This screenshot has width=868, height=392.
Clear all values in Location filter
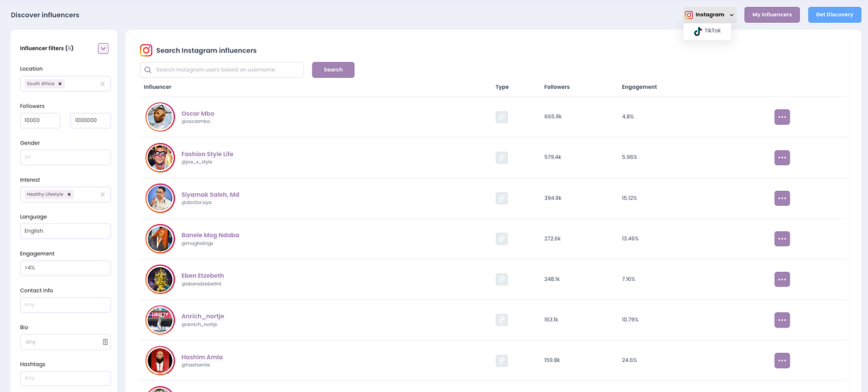pos(102,84)
